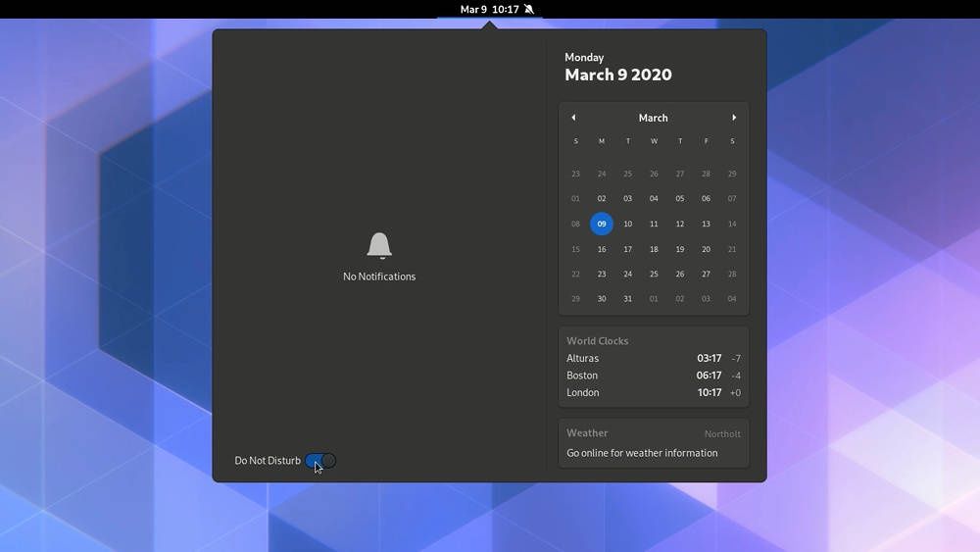
Task: Select March 18 in calendar
Action: pyautogui.click(x=654, y=249)
